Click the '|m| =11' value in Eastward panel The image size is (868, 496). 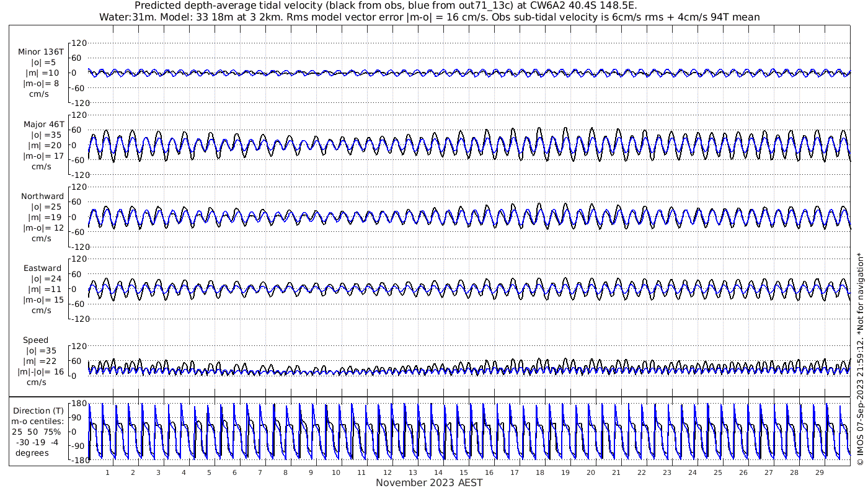[44, 290]
